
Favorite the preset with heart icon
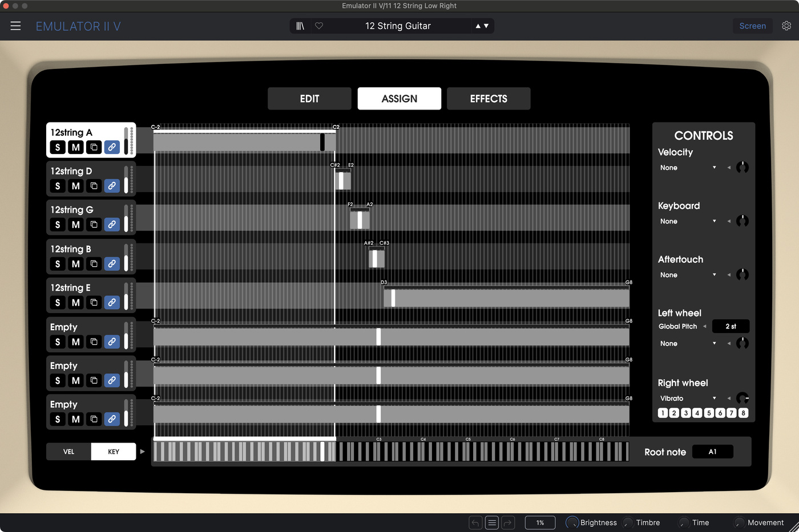click(x=319, y=26)
